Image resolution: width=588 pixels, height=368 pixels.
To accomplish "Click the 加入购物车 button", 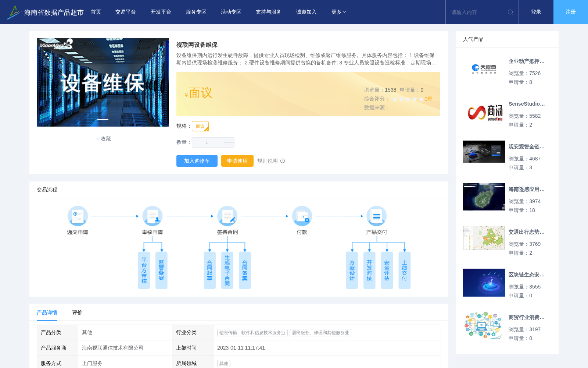I will (197, 161).
